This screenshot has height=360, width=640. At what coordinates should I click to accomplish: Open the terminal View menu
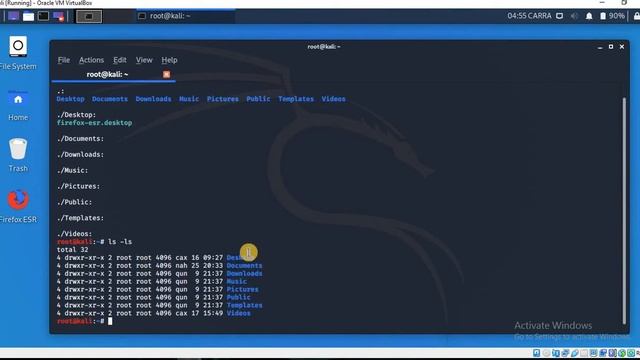(144, 60)
